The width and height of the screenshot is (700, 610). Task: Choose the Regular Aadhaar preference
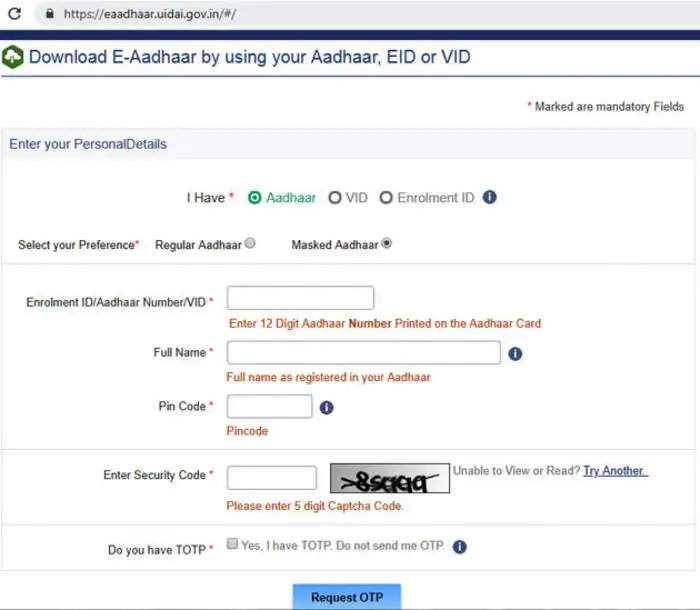point(250,243)
